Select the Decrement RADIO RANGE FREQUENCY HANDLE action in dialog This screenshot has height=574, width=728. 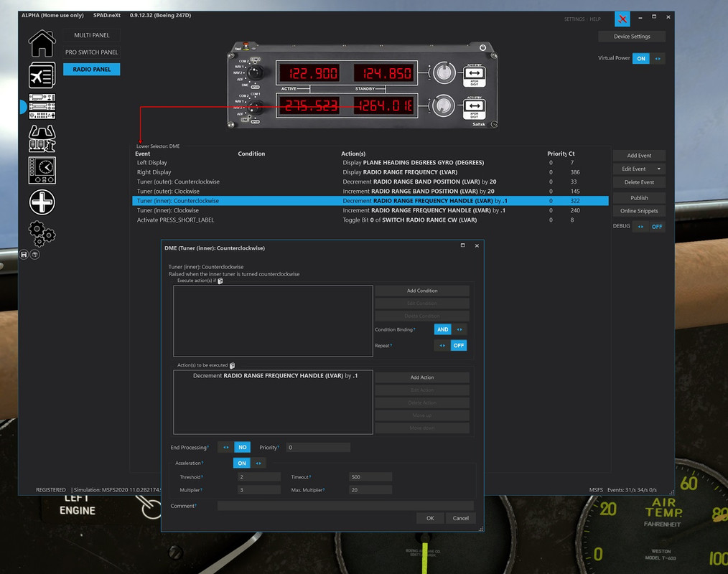tap(275, 376)
